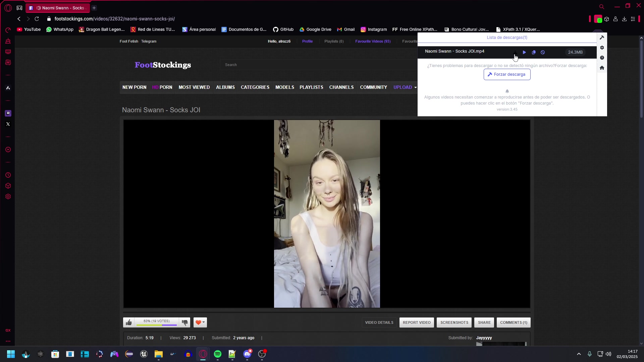Click the rating vote progress bar
Image resolution: width=644 pixels, height=362 pixels.
157,324
